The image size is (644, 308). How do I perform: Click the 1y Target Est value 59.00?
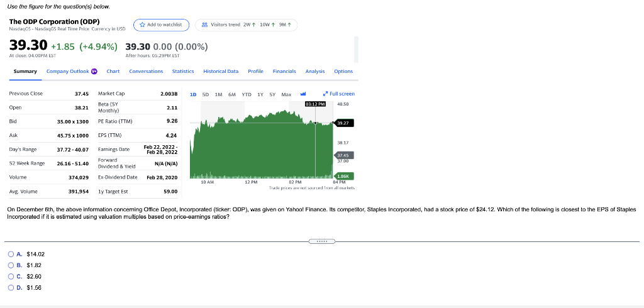point(171,191)
